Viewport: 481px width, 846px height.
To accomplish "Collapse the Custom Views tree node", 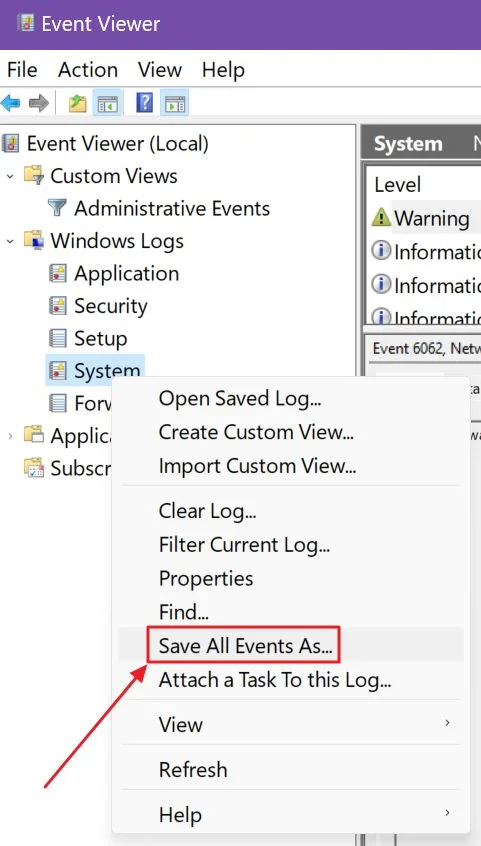I will [10, 176].
